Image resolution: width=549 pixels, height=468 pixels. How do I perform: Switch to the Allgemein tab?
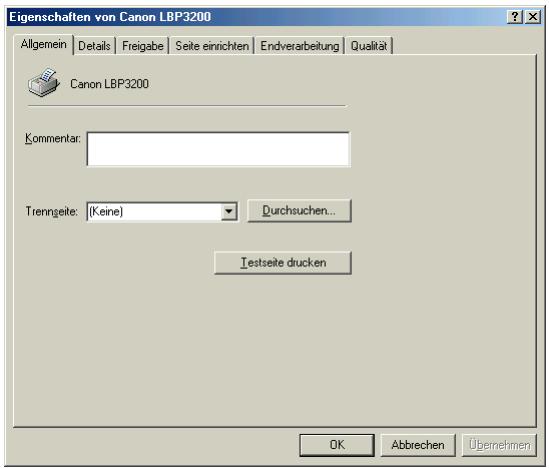(x=43, y=44)
